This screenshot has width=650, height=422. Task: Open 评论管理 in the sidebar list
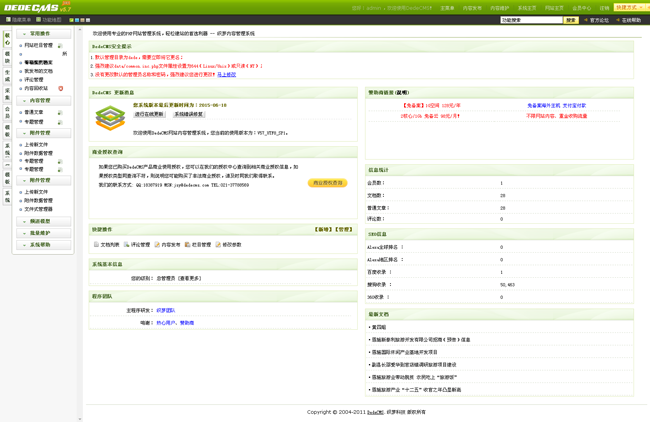(34, 80)
